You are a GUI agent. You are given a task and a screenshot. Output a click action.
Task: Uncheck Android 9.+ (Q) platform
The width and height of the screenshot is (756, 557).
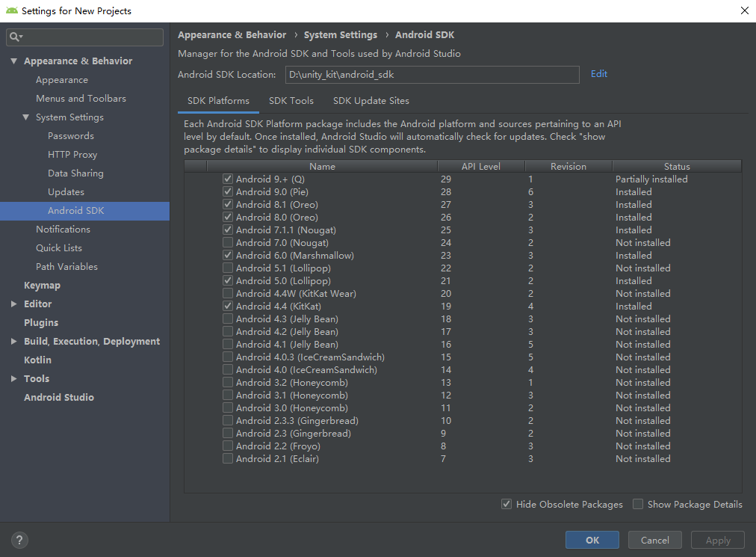click(x=228, y=179)
